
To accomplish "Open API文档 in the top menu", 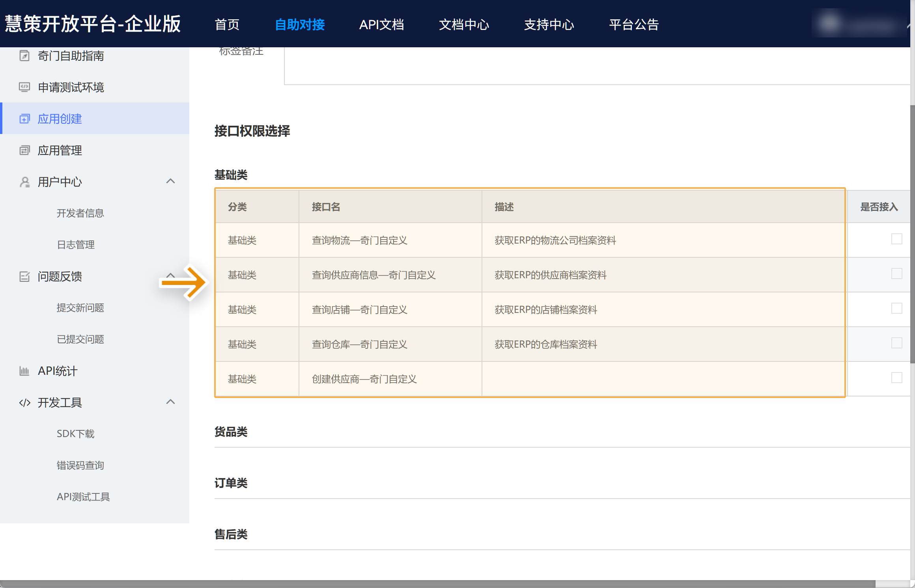I will point(382,24).
